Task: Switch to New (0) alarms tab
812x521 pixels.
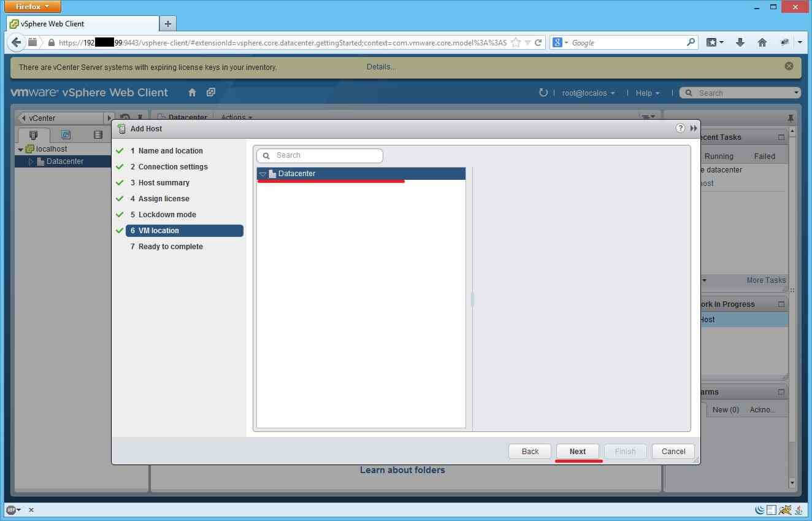Action: coord(726,410)
